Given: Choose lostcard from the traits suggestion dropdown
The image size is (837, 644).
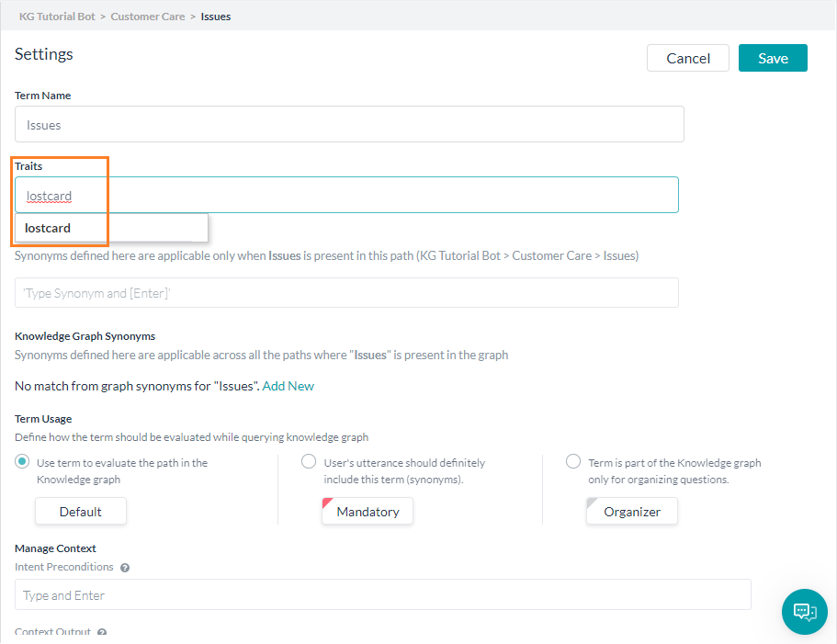Looking at the screenshot, I should coord(49,228).
